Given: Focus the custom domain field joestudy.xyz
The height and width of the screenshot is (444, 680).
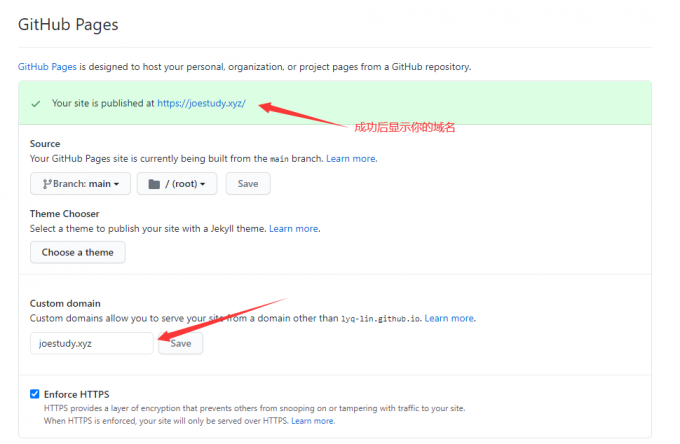Looking at the screenshot, I should [x=92, y=343].
